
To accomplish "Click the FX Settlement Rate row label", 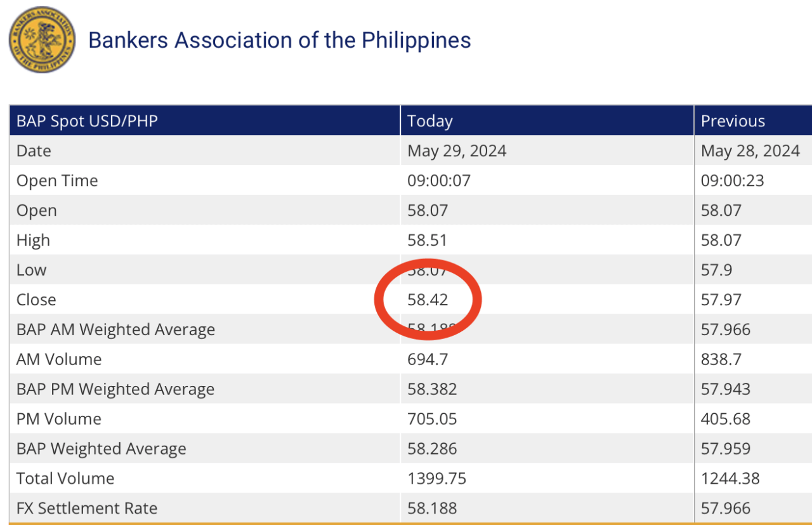I will [x=87, y=508].
